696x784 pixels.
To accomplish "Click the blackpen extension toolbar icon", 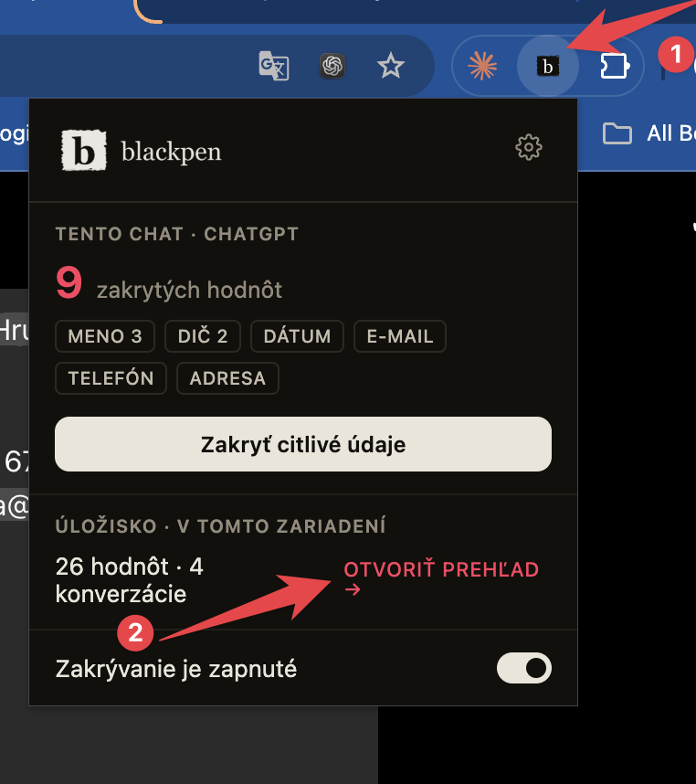I will pos(548,66).
